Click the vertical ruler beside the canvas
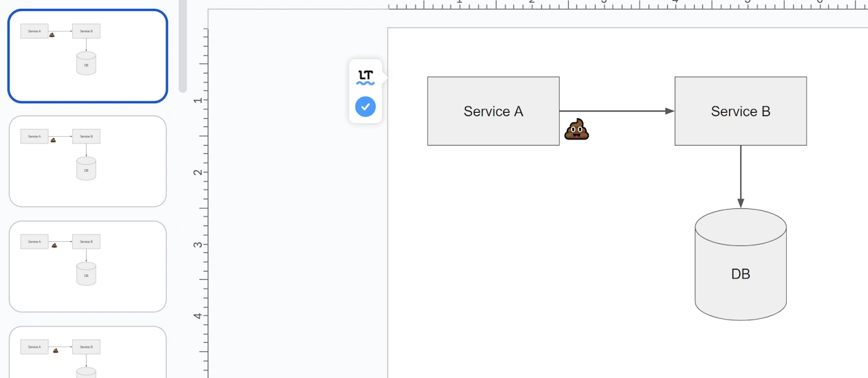868x378 pixels. click(200, 203)
